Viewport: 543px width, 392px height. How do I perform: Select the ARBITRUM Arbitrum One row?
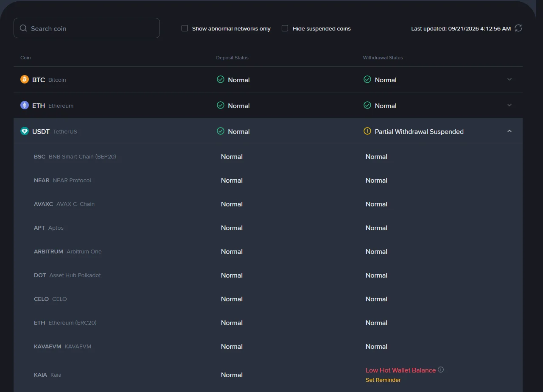point(268,252)
